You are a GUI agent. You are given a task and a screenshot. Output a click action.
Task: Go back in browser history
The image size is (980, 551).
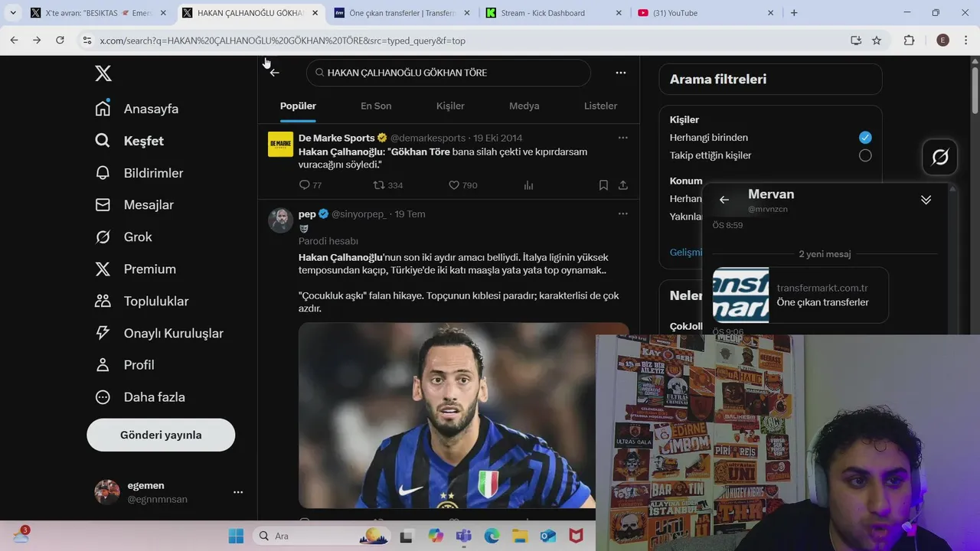coord(14,41)
